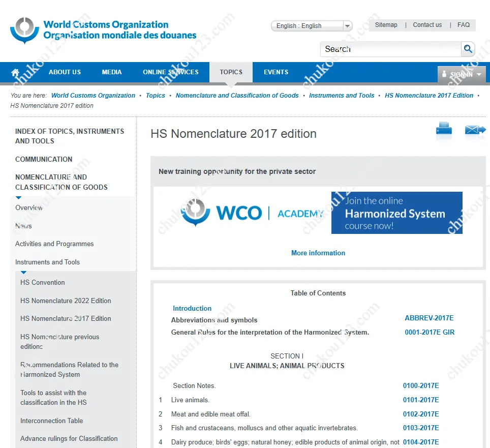Select HS Nomenclature 2022 Edition in sidebar
490x448 pixels.
click(x=66, y=301)
